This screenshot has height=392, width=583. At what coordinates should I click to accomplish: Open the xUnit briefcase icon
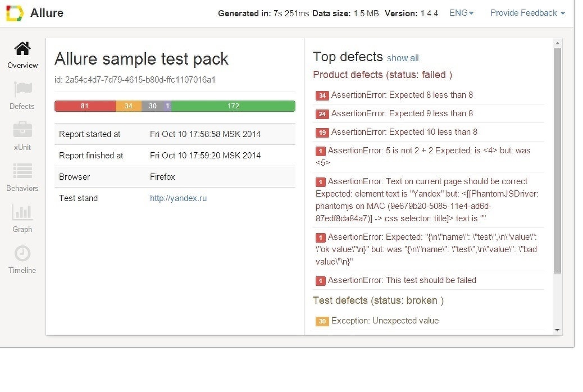click(x=22, y=130)
